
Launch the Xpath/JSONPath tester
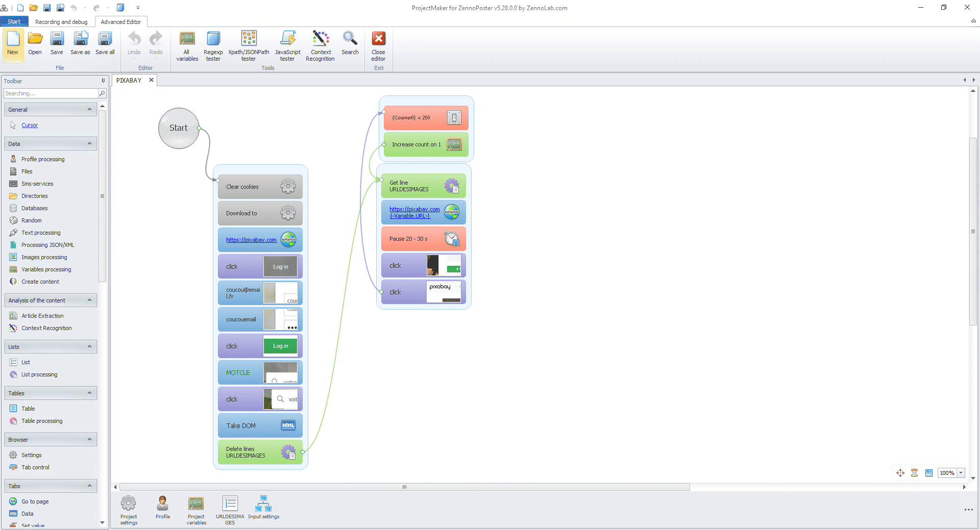[249, 45]
